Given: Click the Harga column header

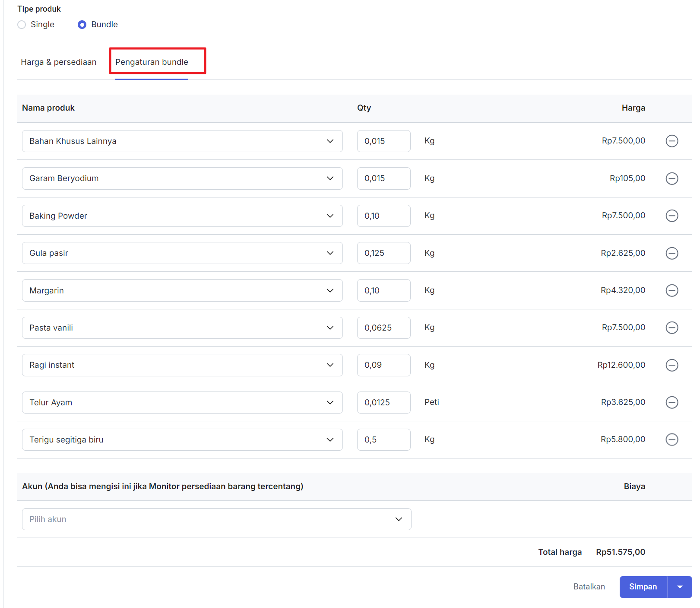Looking at the screenshot, I should point(633,108).
